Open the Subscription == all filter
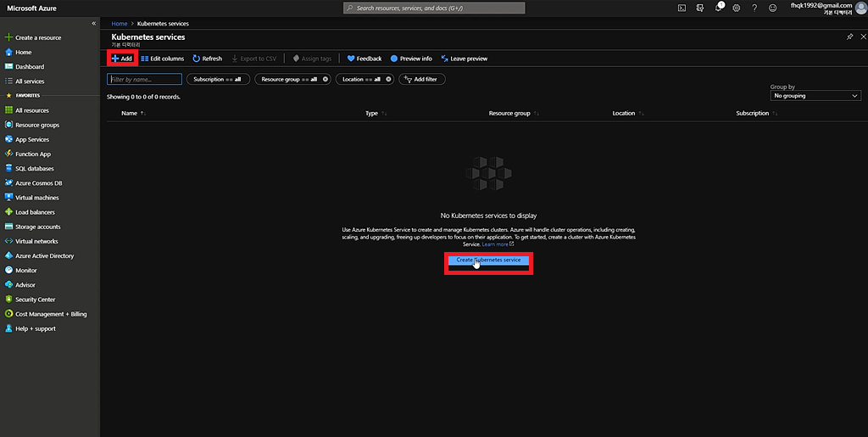The height and width of the screenshot is (437, 868). (x=218, y=79)
